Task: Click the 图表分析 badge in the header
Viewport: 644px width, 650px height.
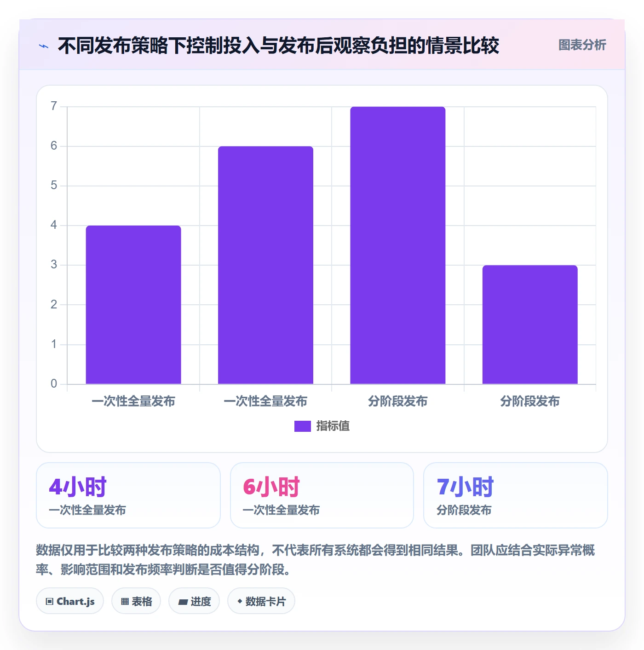Action: 582,45
